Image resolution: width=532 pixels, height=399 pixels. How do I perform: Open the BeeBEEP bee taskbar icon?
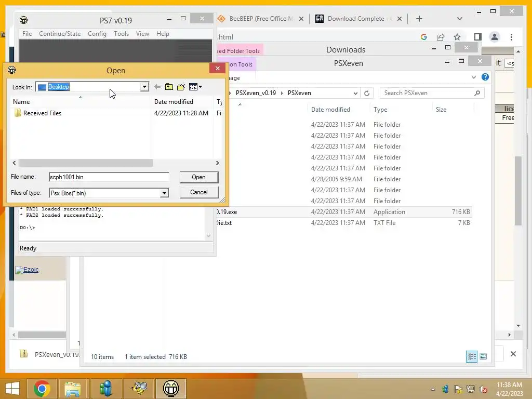click(139, 389)
